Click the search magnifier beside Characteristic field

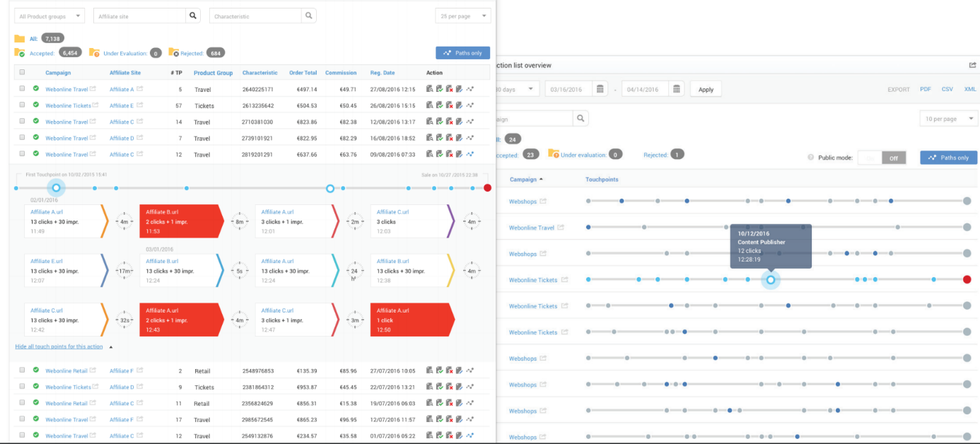tap(308, 16)
